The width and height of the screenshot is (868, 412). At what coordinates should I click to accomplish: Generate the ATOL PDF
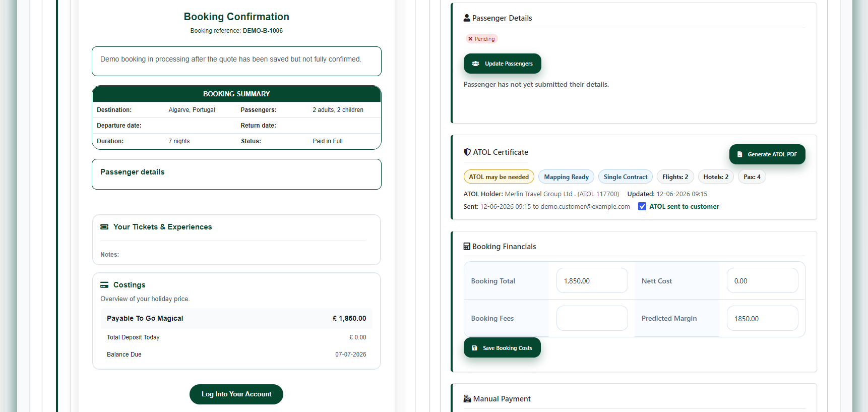[767, 154]
